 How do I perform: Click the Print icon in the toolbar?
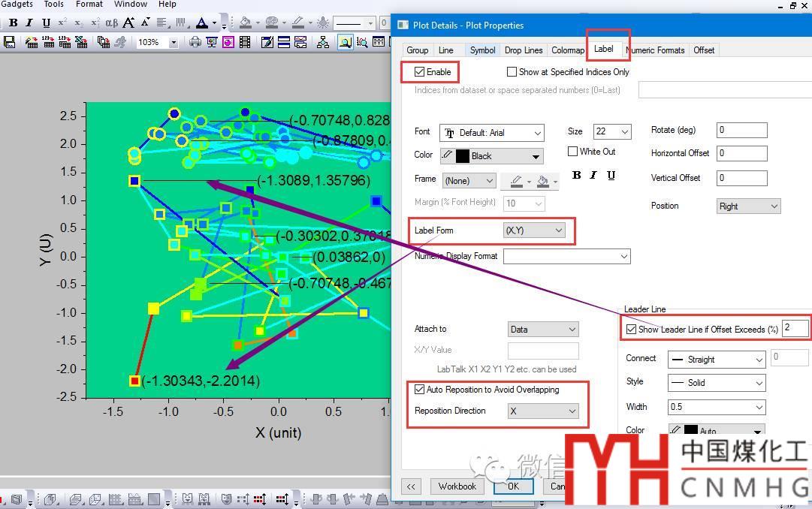click(x=195, y=42)
